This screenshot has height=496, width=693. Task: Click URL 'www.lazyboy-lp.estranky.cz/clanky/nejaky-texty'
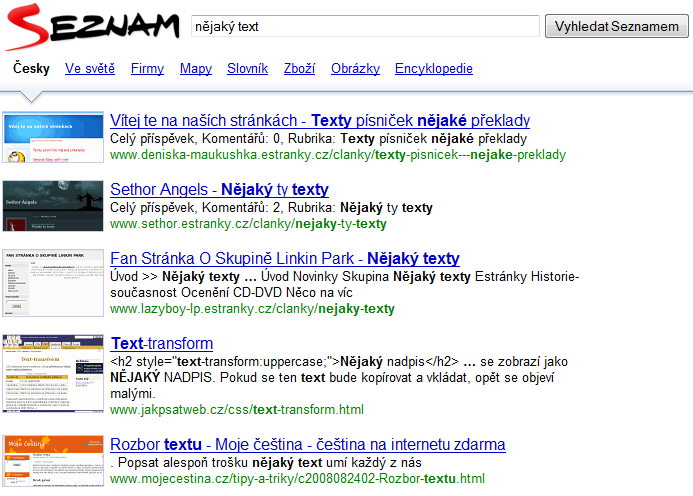click(x=252, y=309)
